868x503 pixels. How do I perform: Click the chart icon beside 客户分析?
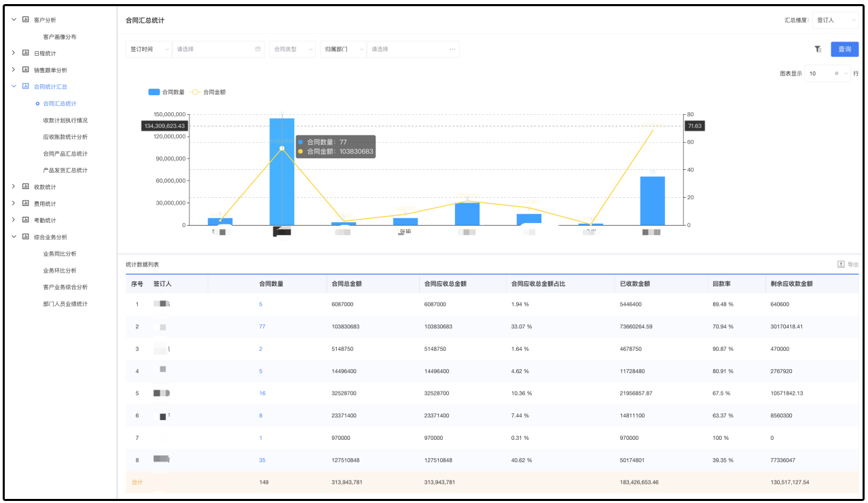(26, 20)
